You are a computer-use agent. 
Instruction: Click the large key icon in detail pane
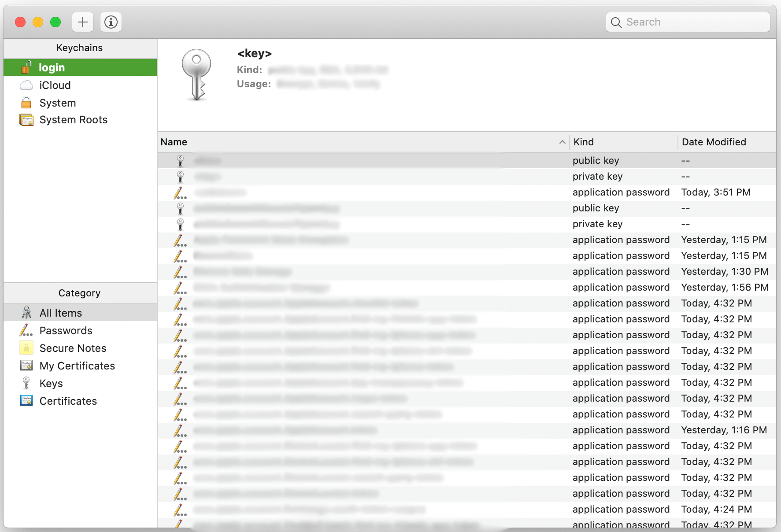(196, 75)
